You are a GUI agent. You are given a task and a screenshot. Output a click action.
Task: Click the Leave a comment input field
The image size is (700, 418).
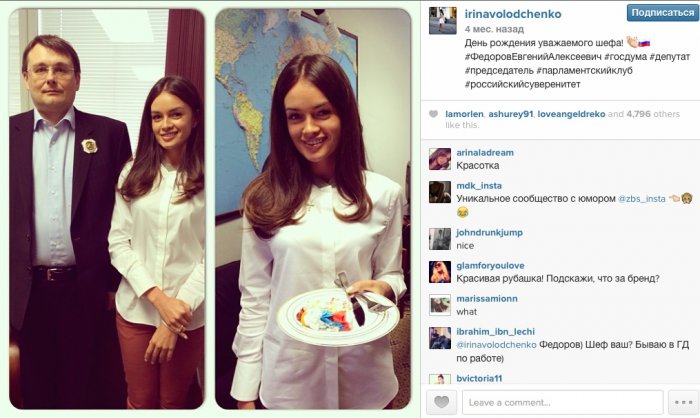[562, 402]
